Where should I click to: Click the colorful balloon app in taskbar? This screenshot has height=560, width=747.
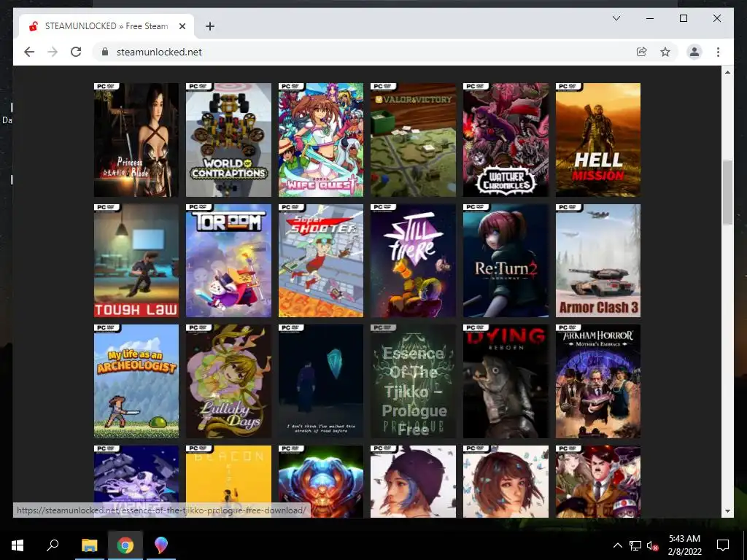point(161,545)
